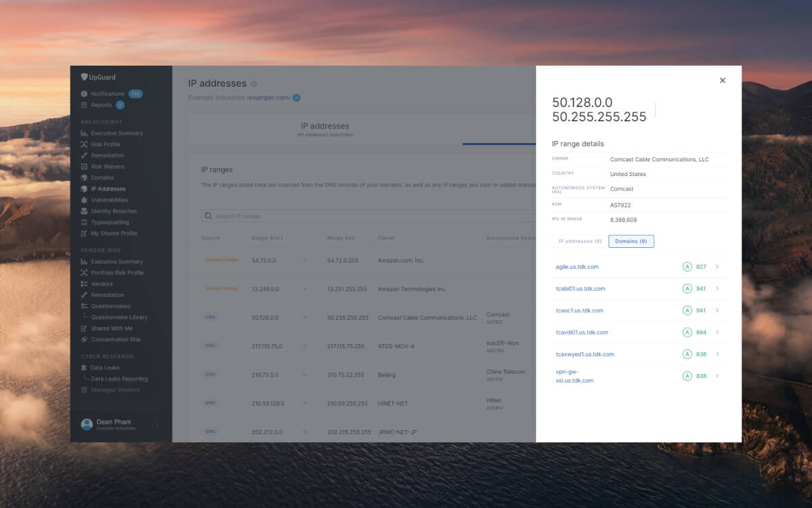Click the example.com link in the header

[269, 98]
